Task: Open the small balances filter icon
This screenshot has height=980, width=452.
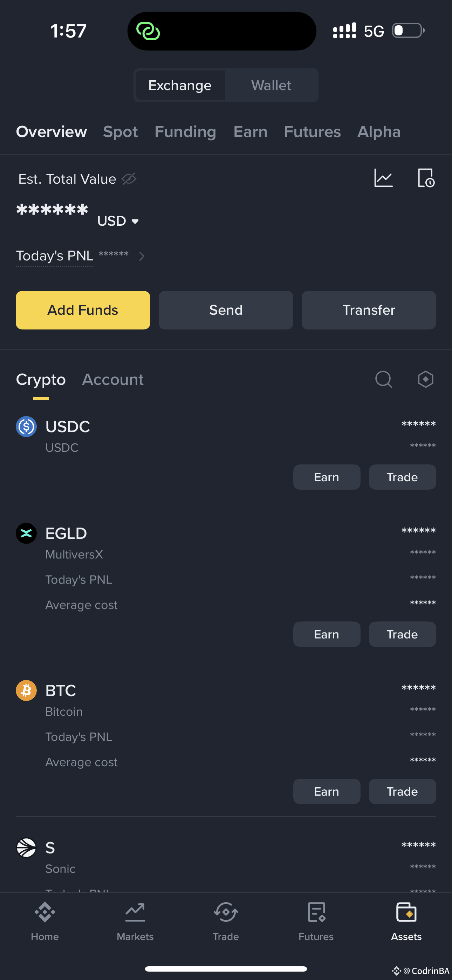Action: tap(425, 379)
